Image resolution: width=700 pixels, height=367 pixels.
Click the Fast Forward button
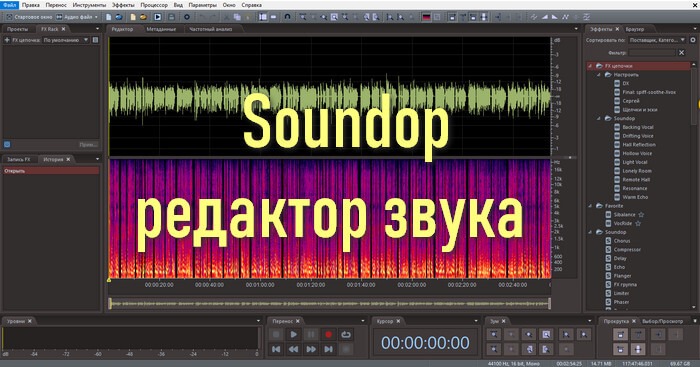pos(311,349)
